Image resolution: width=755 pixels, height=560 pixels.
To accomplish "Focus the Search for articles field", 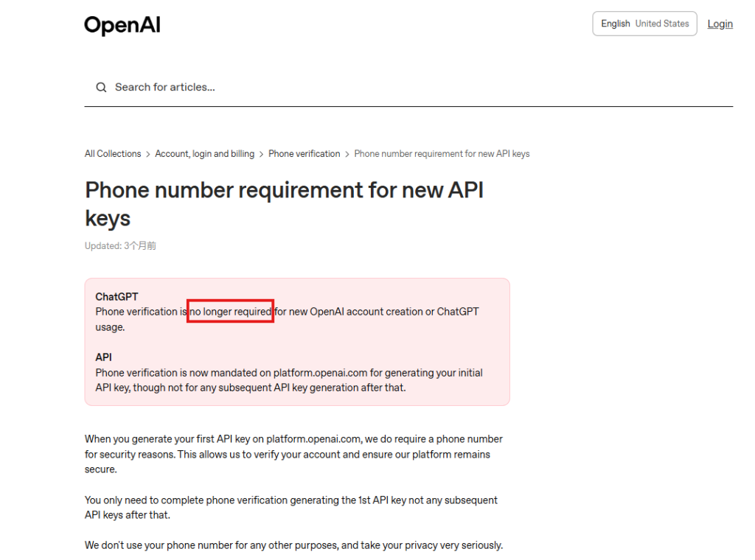I will tap(295, 87).
